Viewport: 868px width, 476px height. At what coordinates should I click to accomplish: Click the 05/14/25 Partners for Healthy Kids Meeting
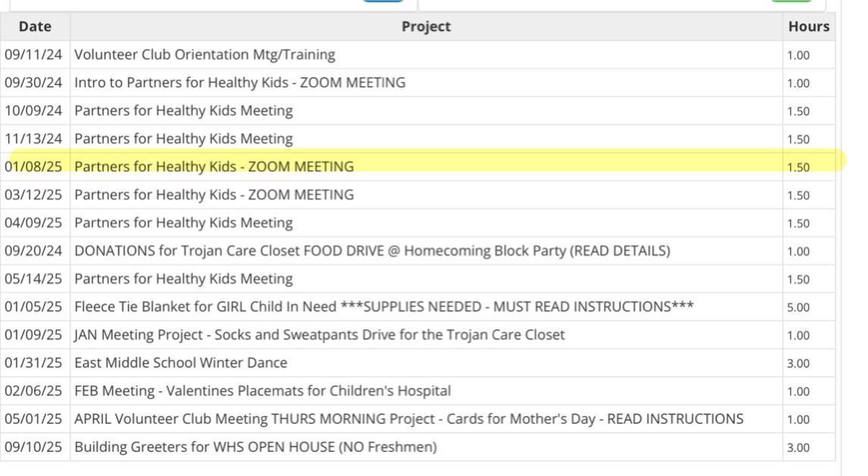(183, 279)
